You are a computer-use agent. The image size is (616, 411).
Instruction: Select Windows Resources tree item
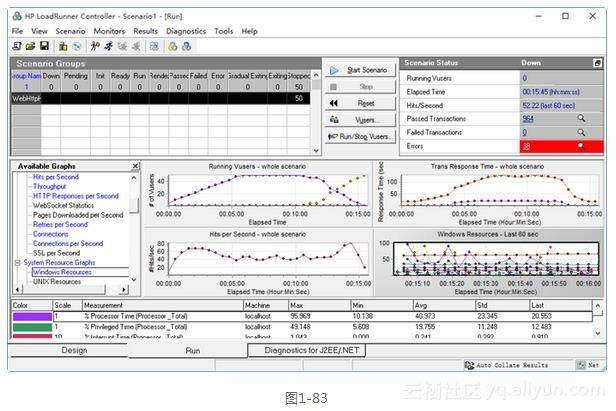62,272
